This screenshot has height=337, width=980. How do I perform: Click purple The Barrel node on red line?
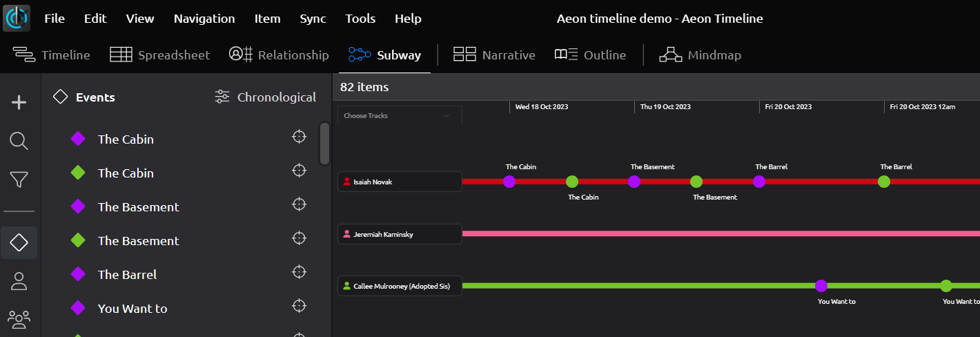(759, 182)
